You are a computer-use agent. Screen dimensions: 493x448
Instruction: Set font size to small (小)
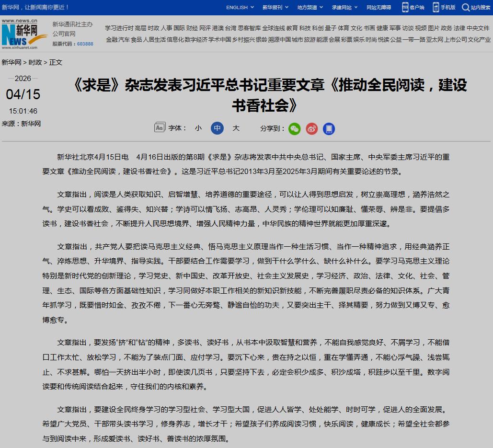point(198,128)
